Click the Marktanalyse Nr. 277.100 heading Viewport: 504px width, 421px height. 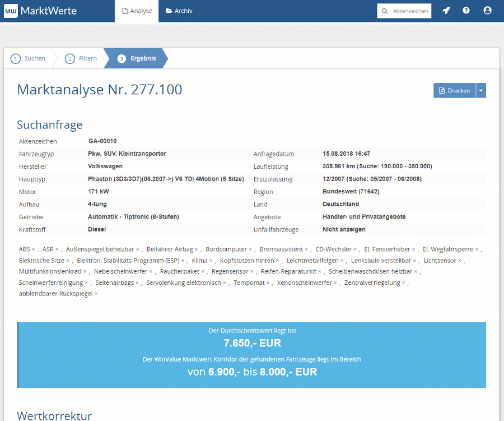pos(100,90)
